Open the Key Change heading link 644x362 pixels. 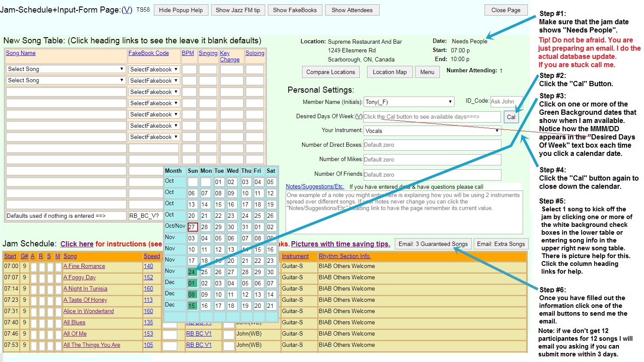[230, 56]
